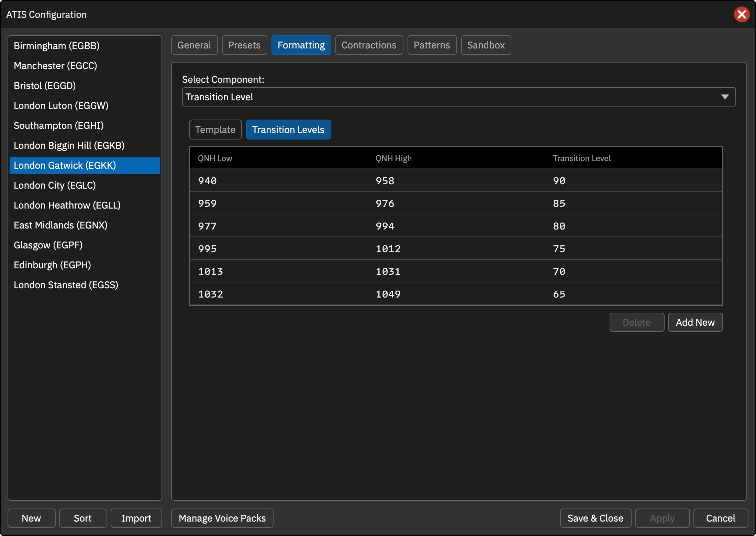Switch to the General tab

[194, 45]
